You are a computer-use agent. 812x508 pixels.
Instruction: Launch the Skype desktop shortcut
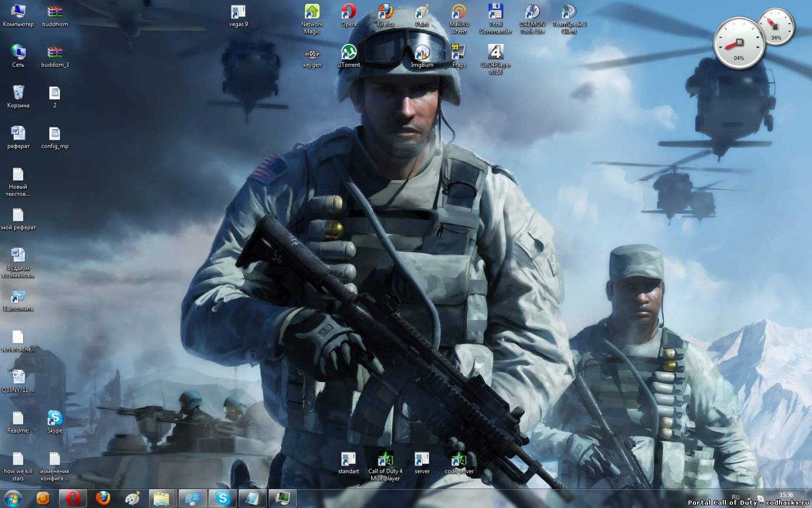pyautogui.click(x=55, y=422)
